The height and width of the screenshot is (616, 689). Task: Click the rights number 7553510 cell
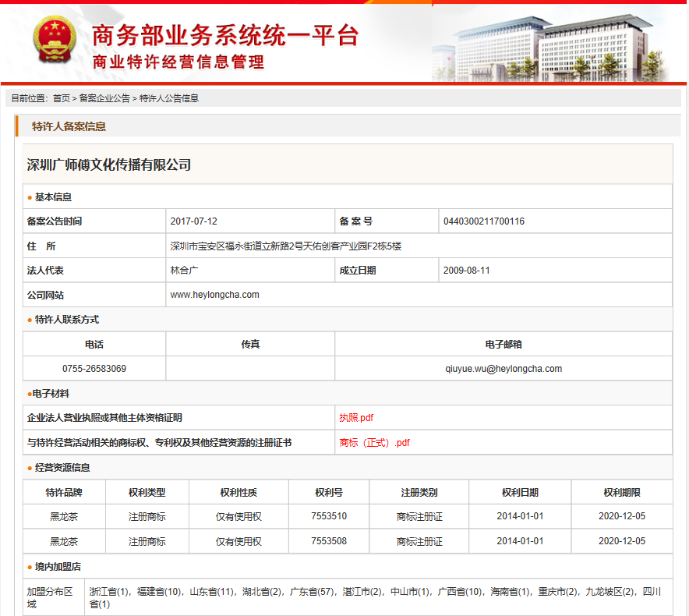tap(329, 516)
